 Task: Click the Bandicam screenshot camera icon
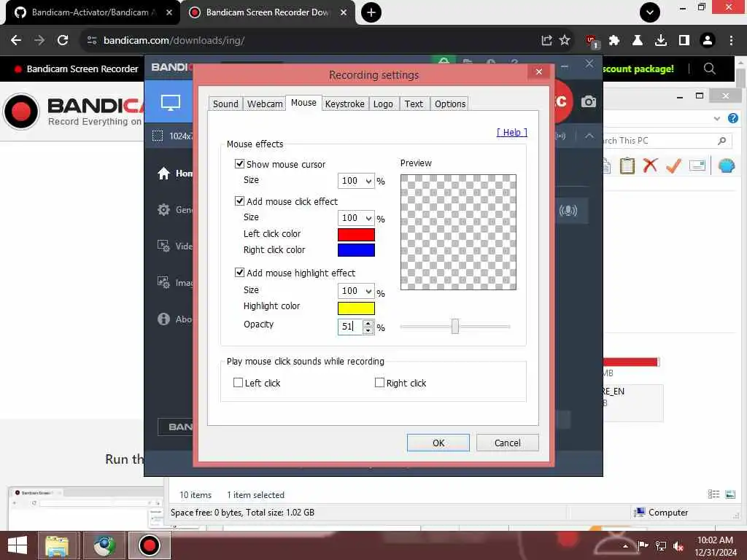589,101
